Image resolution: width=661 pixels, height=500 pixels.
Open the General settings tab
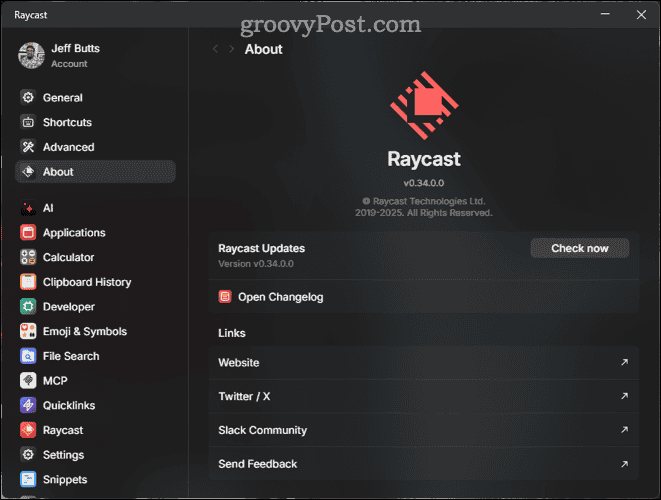pyautogui.click(x=95, y=98)
